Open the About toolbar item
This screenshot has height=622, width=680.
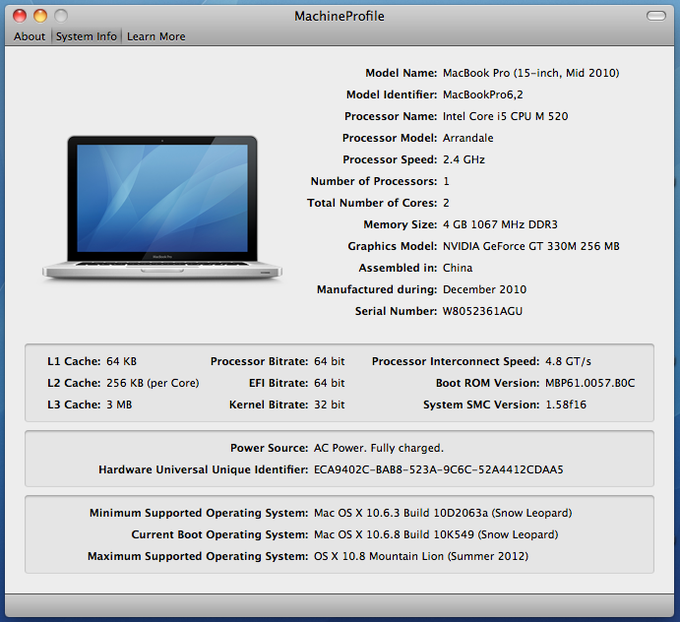pyautogui.click(x=29, y=36)
